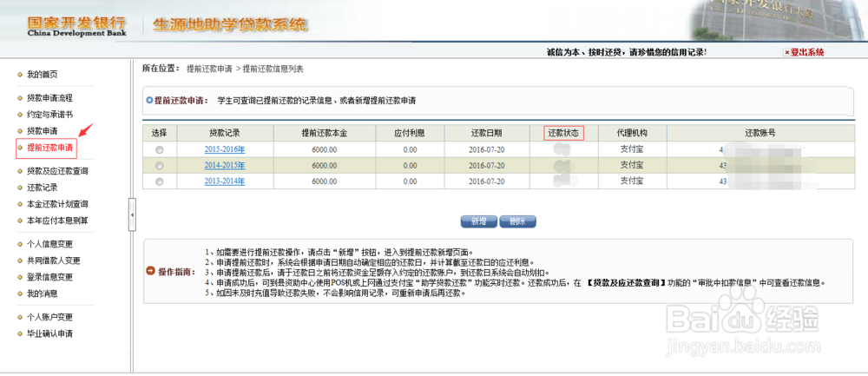Click 提前还款申请 in the breadcrumb
This screenshot has width=868, height=376.
209,69
